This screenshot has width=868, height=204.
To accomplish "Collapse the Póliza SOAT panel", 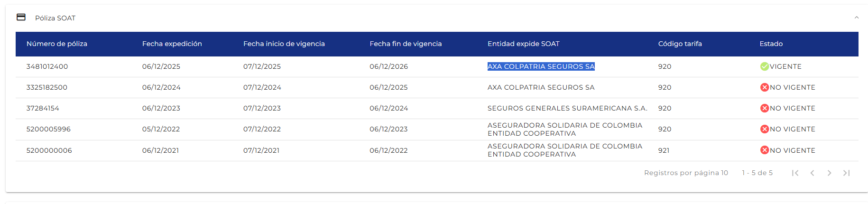I will coord(856,18).
